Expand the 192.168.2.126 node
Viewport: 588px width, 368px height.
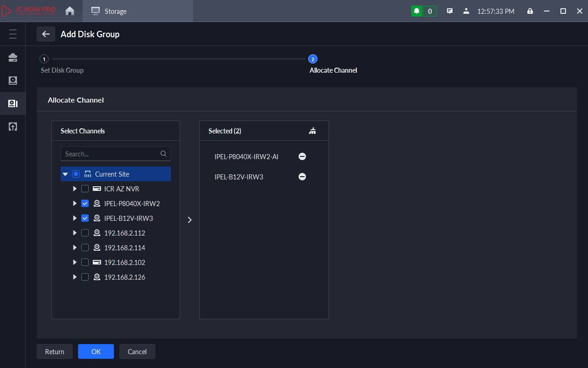(74, 277)
